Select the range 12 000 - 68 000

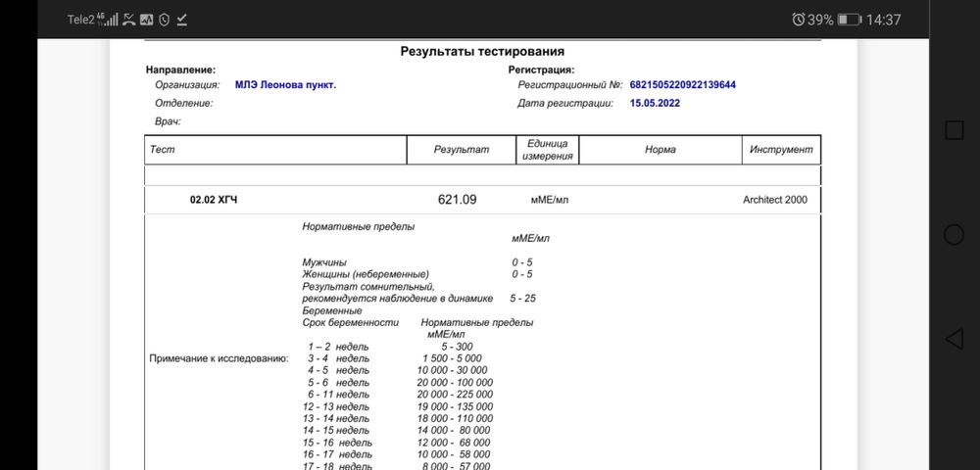coord(454,443)
